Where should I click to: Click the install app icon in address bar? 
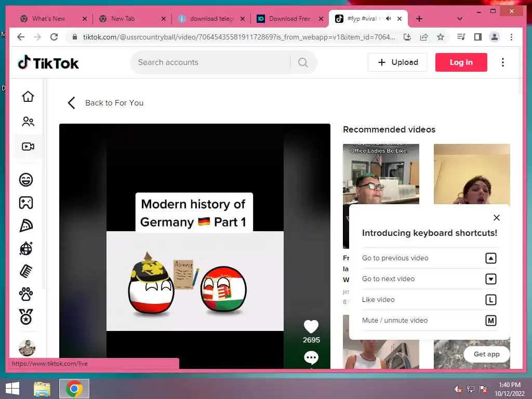tap(407, 37)
